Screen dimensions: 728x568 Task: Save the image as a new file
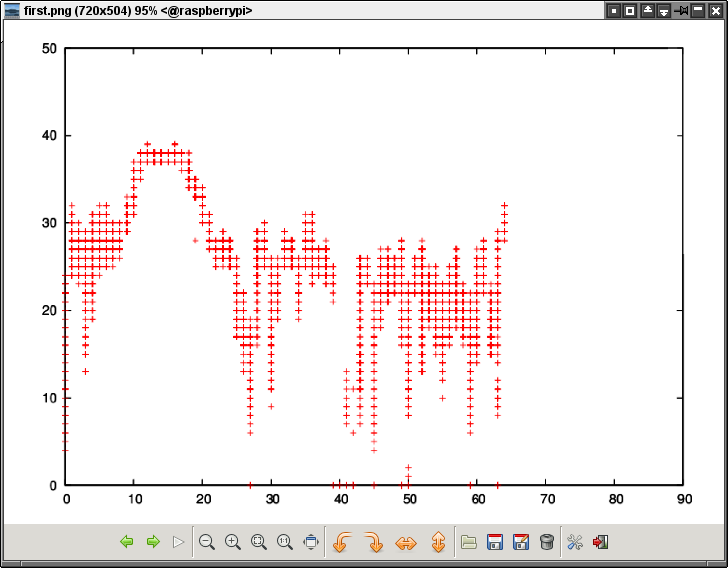pyautogui.click(x=520, y=542)
